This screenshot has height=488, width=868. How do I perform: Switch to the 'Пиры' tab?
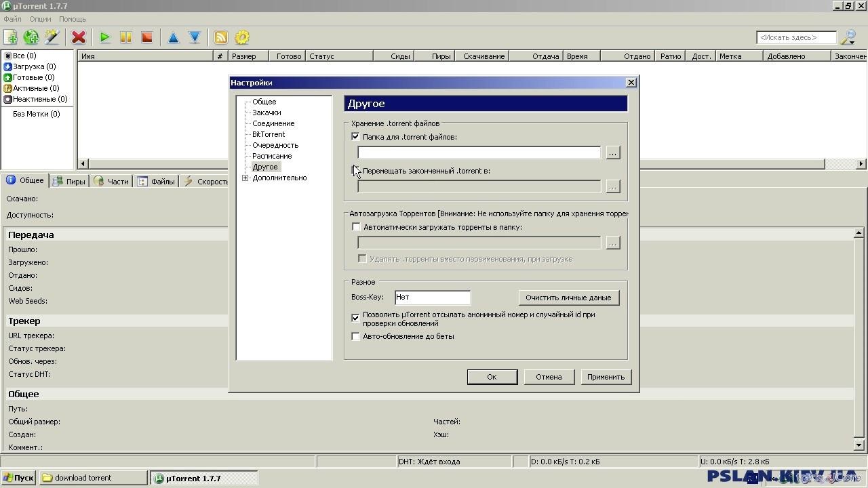coord(70,181)
